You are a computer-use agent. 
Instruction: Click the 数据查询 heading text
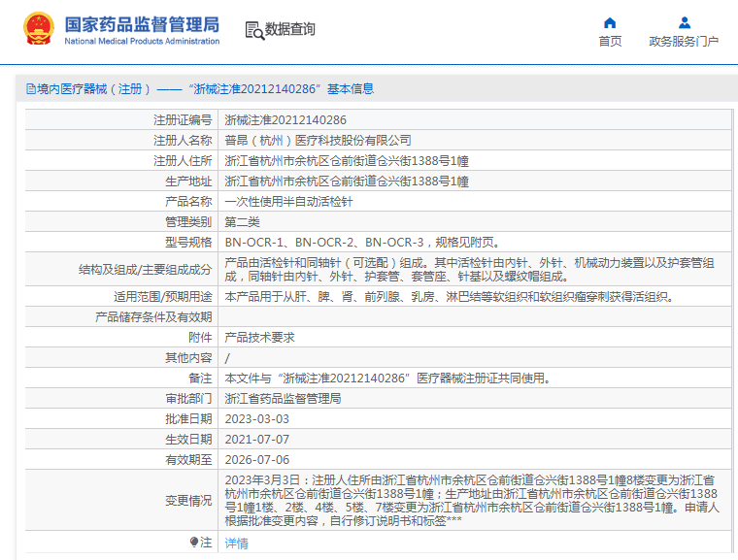click(x=289, y=30)
